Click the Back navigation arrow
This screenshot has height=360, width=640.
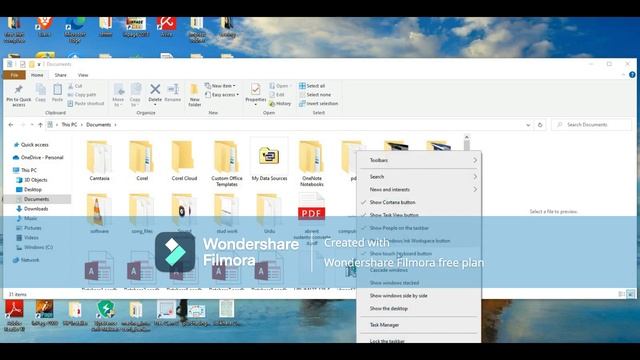pyautogui.click(x=11, y=125)
